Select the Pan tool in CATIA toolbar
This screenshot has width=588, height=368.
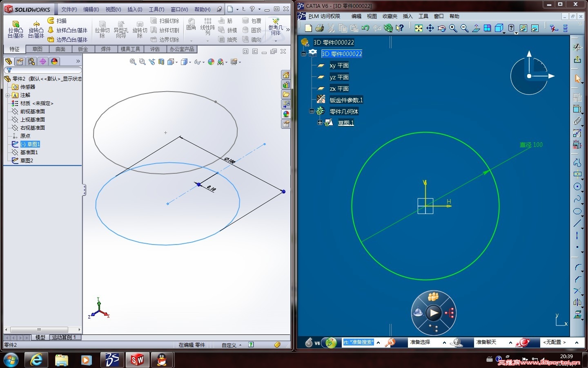point(430,28)
